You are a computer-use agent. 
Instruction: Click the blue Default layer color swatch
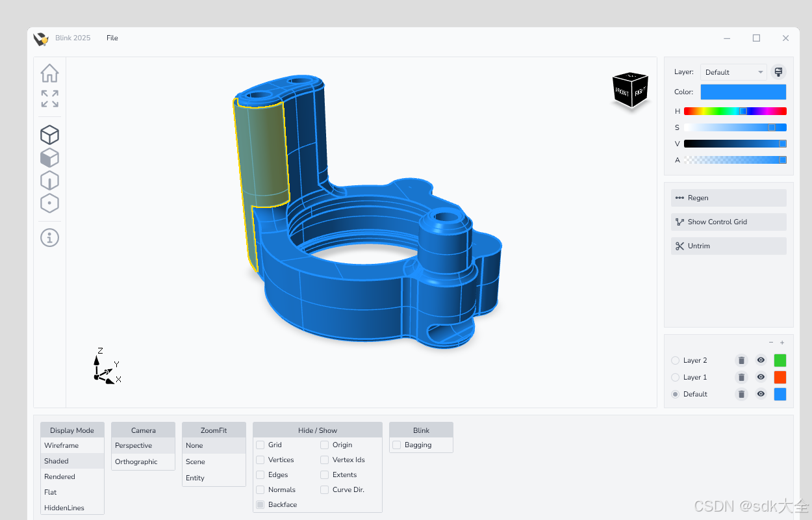pos(780,394)
